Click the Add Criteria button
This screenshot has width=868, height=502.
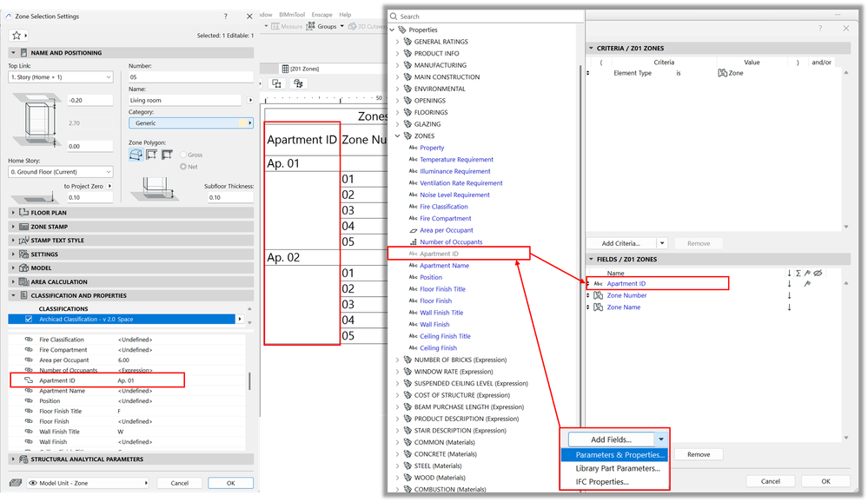click(x=621, y=243)
